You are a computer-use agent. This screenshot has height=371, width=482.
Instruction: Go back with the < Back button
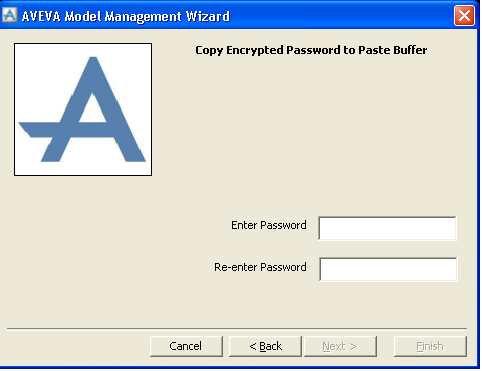point(265,346)
